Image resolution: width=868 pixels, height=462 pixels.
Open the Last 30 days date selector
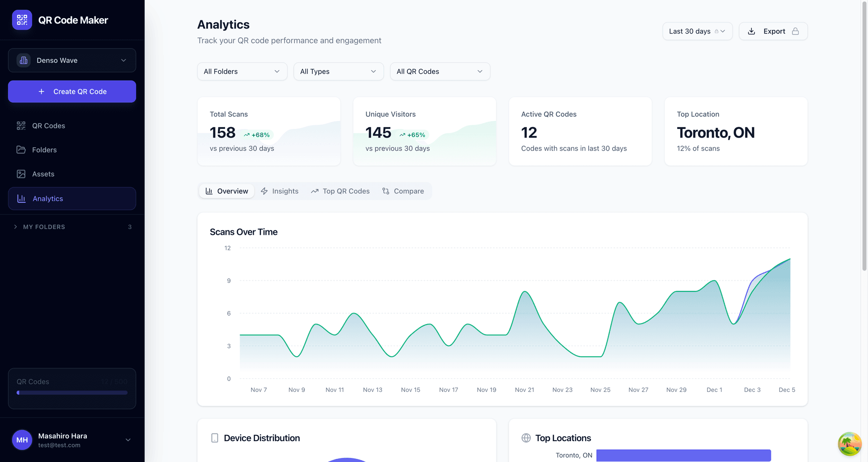697,31
